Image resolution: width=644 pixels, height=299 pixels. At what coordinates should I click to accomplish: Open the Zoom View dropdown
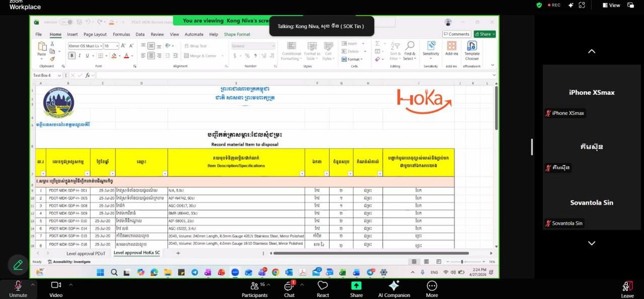point(611,5)
